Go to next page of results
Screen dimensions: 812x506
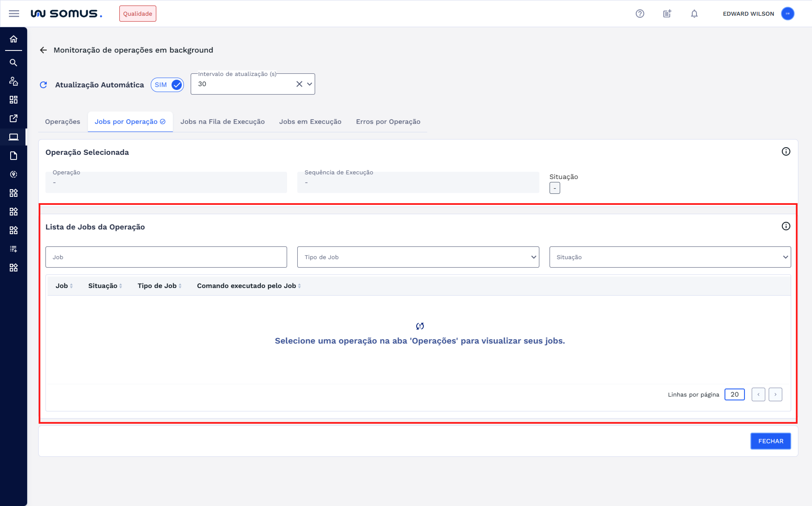coord(775,395)
